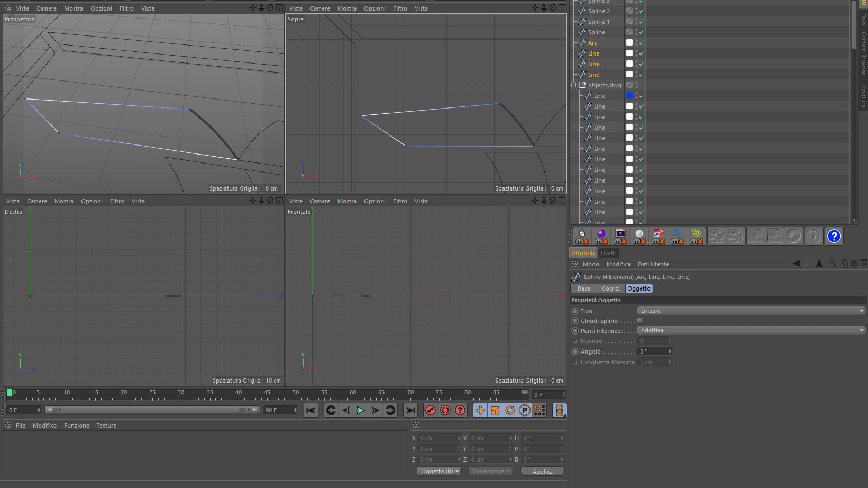868x488 pixels.
Task: Toggle scale keying orange square icon
Action: pyautogui.click(x=495, y=410)
